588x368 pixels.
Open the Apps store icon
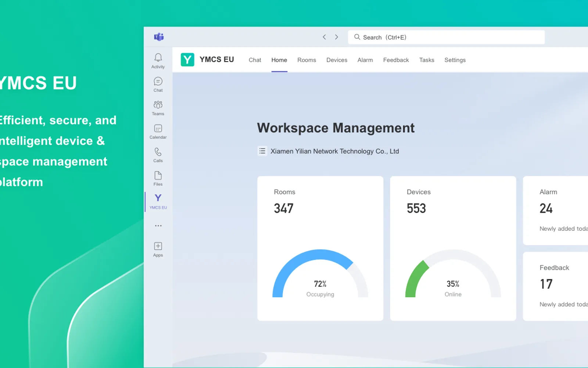[x=158, y=249]
